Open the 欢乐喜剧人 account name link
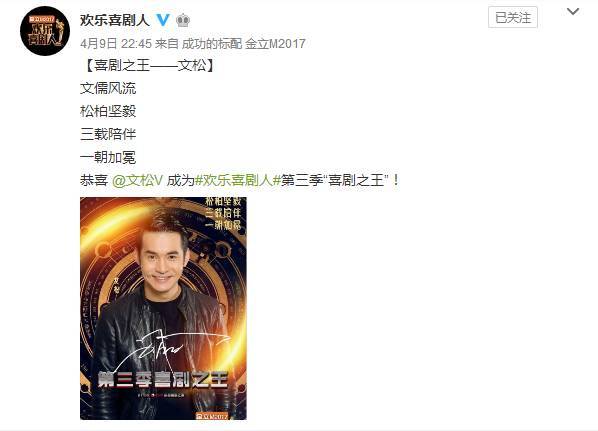The image size is (598, 431). (115, 20)
